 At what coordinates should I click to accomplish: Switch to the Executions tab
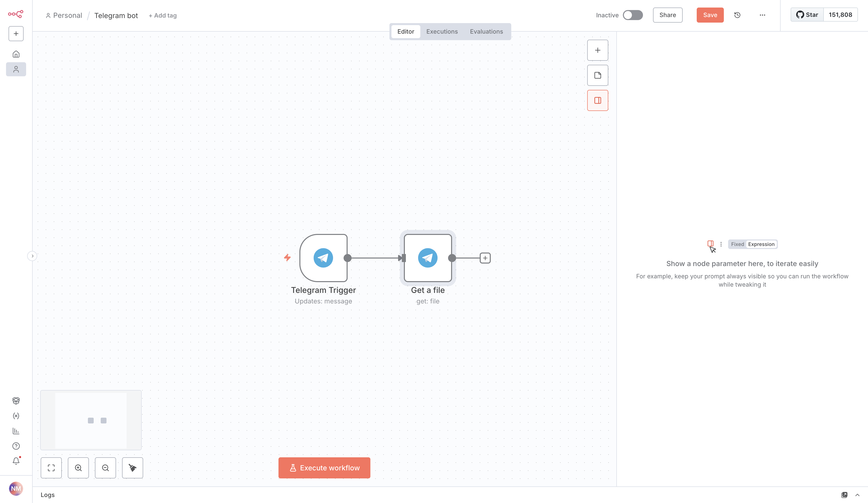coord(442,32)
